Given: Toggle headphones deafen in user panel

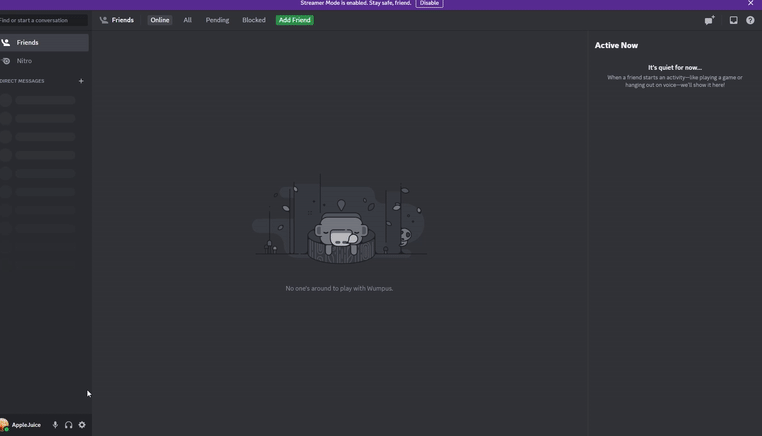Looking at the screenshot, I should pyautogui.click(x=69, y=425).
